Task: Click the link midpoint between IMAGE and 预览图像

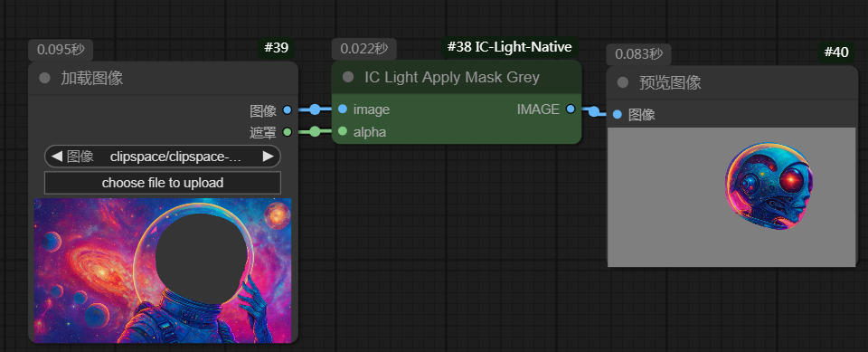Action: click(x=594, y=112)
